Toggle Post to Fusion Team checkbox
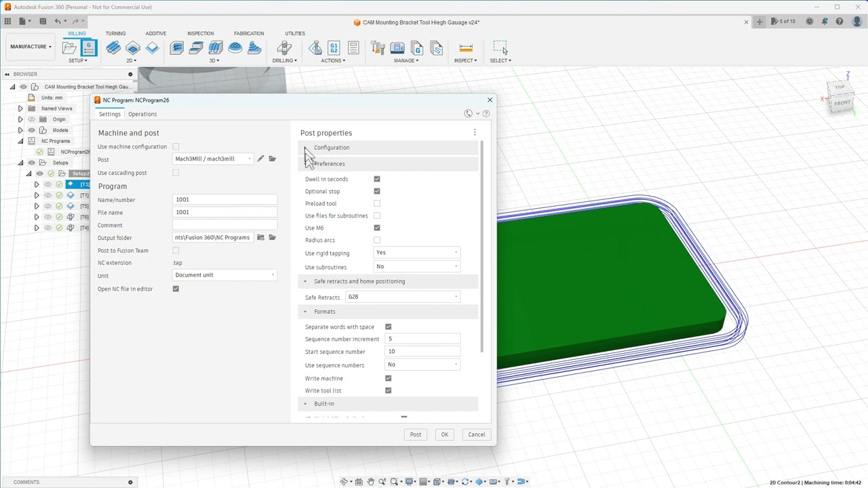This screenshot has height=488, width=868. (176, 250)
